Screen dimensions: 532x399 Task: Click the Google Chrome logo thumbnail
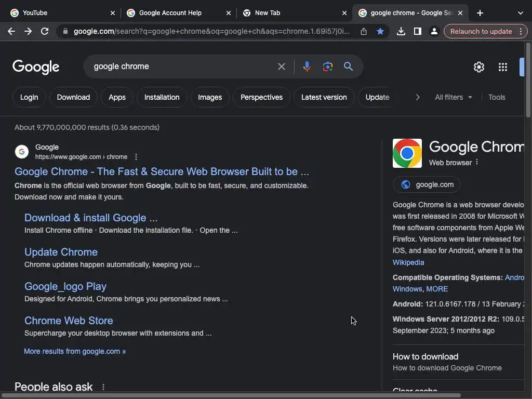tap(407, 153)
